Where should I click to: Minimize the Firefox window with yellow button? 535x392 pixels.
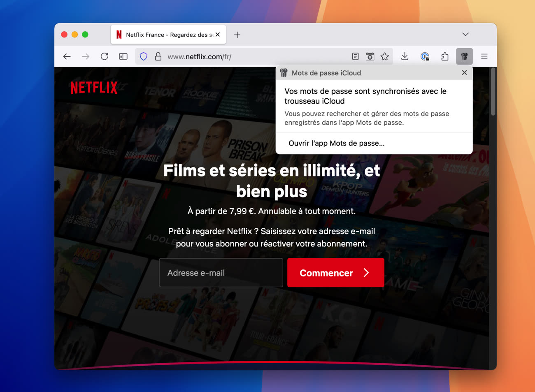pos(74,35)
